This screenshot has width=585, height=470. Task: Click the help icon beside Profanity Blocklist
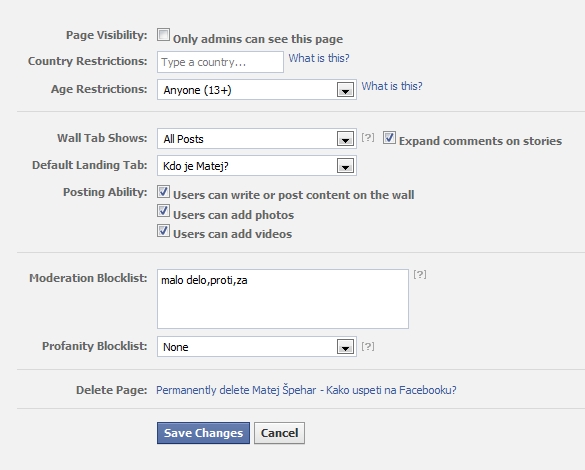coord(367,347)
